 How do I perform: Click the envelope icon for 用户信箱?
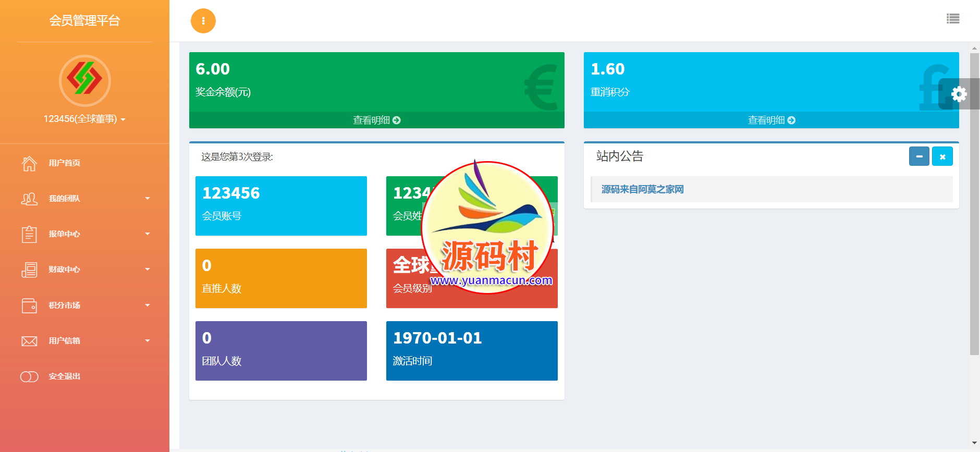[29, 341]
